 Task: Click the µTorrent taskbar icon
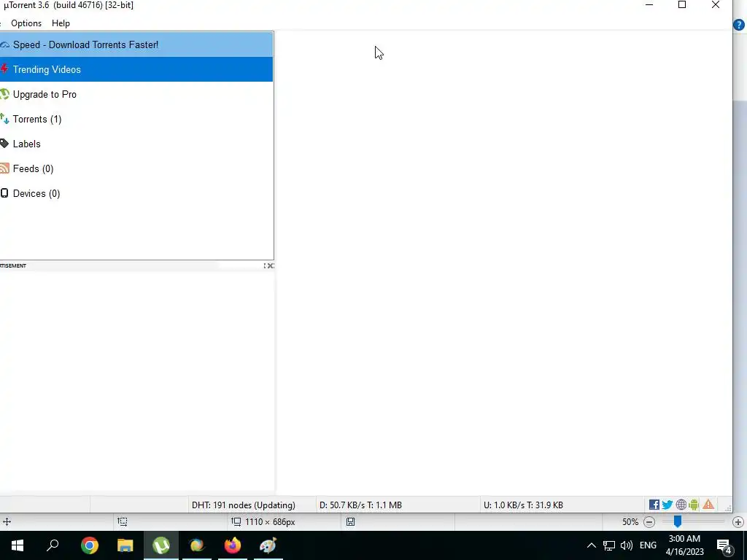point(161,545)
